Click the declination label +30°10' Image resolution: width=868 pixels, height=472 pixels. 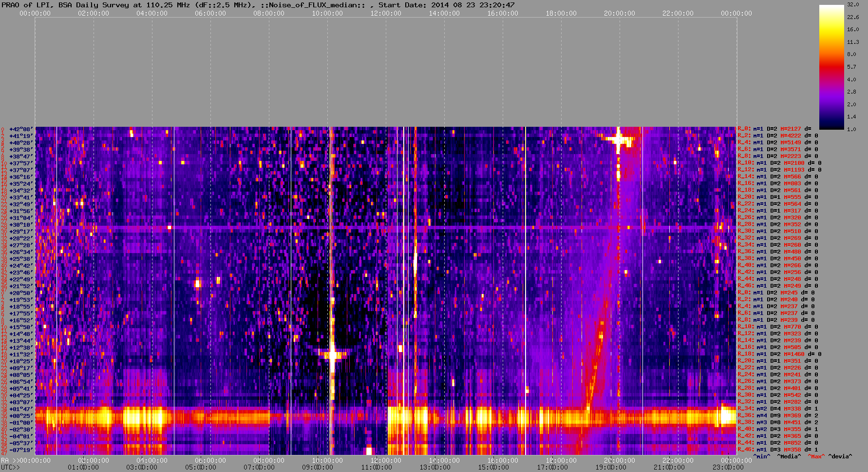pos(21,225)
